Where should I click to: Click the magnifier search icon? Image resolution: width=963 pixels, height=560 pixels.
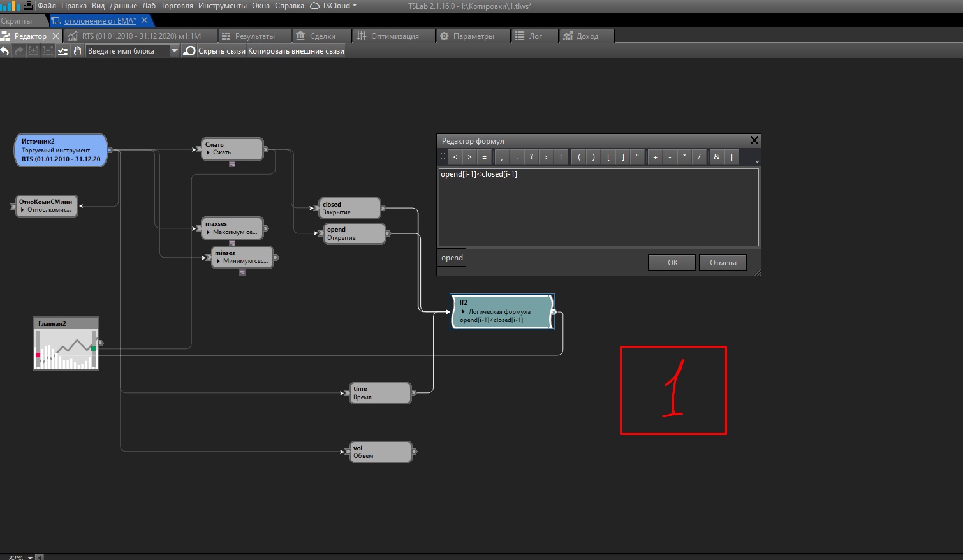coord(189,51)
